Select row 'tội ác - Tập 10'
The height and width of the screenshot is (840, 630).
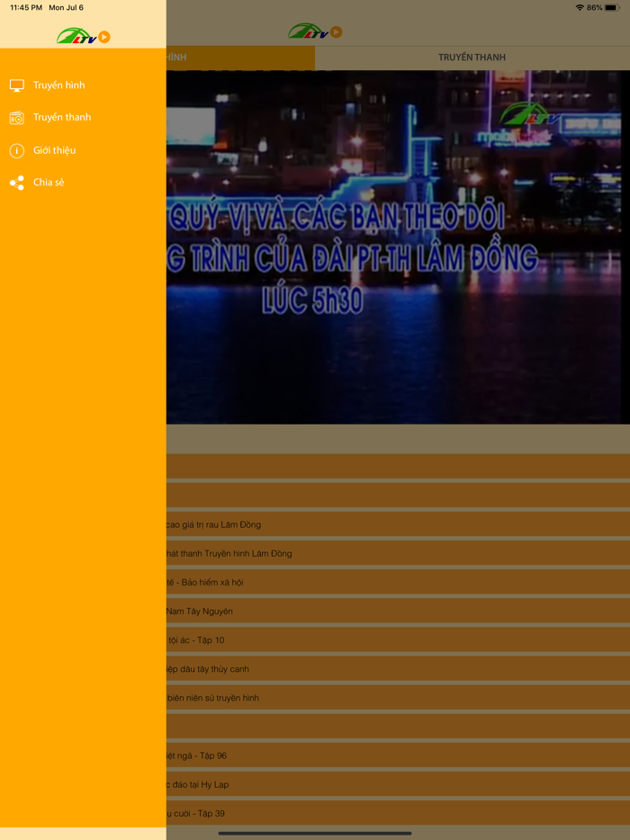pyautogui.click(x=398, y=640)
